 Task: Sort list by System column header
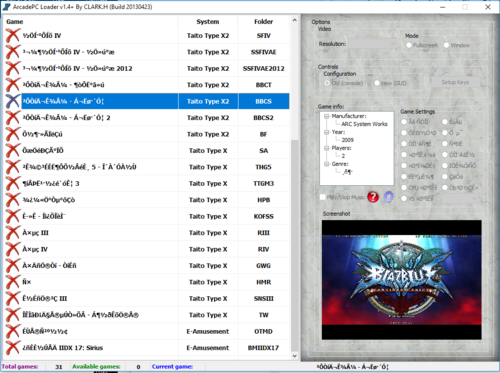tap(208, 22)
